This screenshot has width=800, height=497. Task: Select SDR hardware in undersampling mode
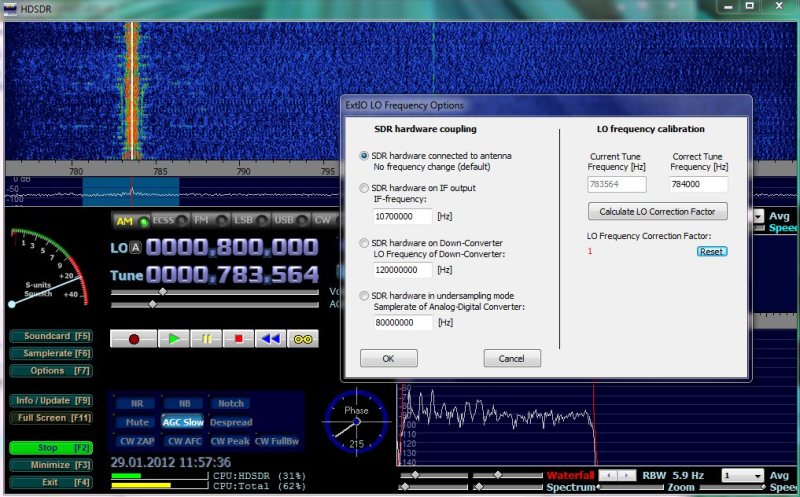[364, 296]
